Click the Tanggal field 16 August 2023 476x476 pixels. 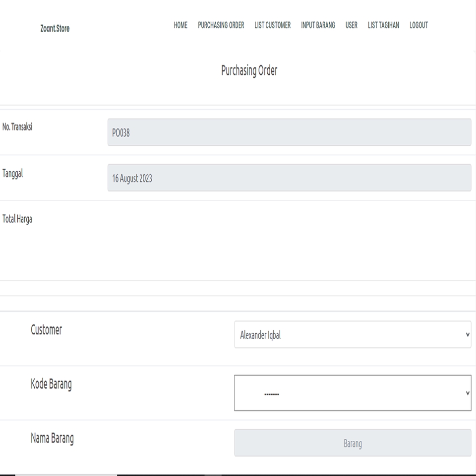tap(289, 178)
